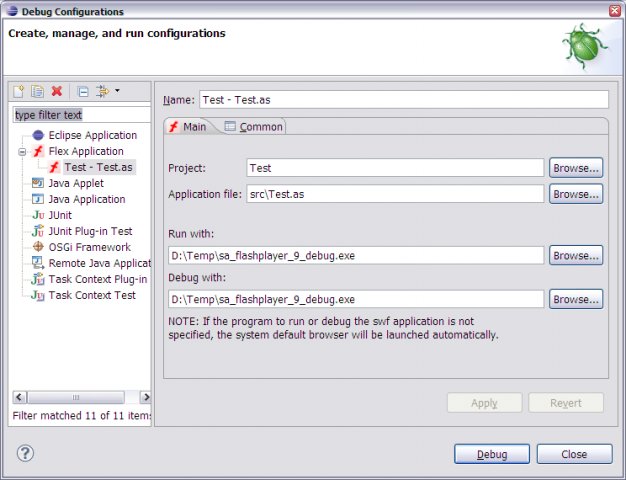Screen dimensions: 626x480
Task: Click the horizontal scrollbar thumb in tree
Action: [75, 397]
